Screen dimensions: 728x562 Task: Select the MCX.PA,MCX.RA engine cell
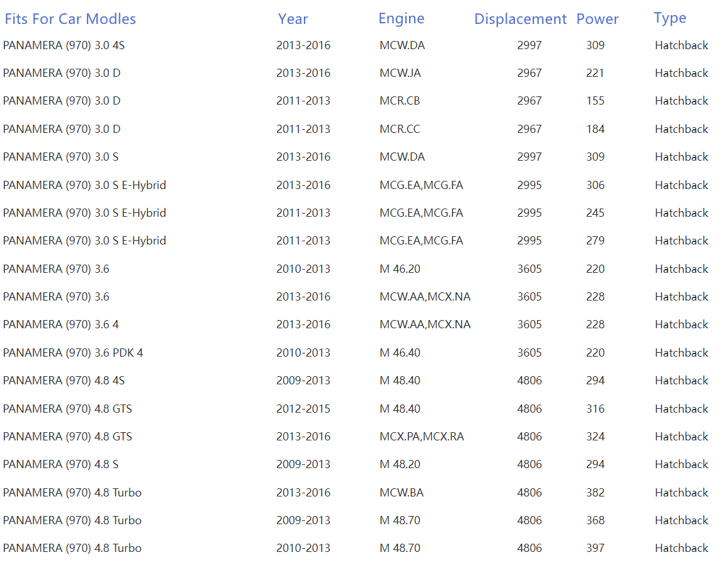[421, 437]
